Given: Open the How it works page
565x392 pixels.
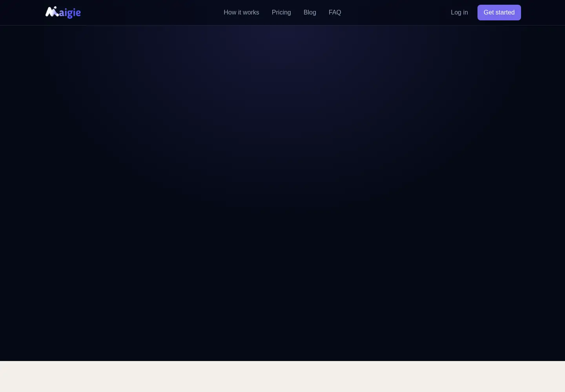Looking at the screenshot, I should point(241,13).
